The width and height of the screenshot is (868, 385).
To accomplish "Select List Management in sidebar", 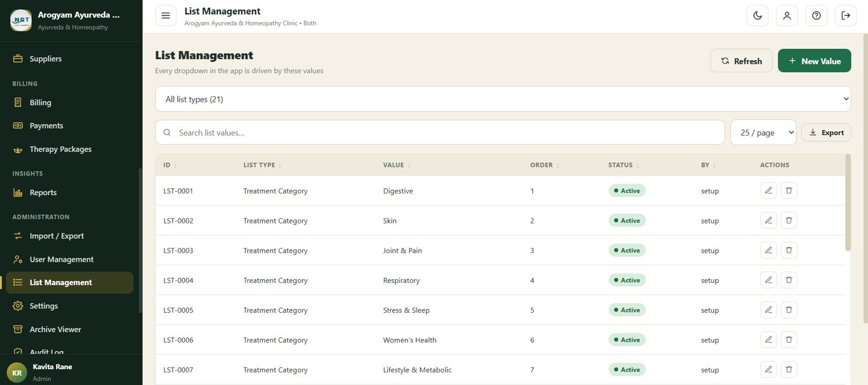I will click(69, 283).
